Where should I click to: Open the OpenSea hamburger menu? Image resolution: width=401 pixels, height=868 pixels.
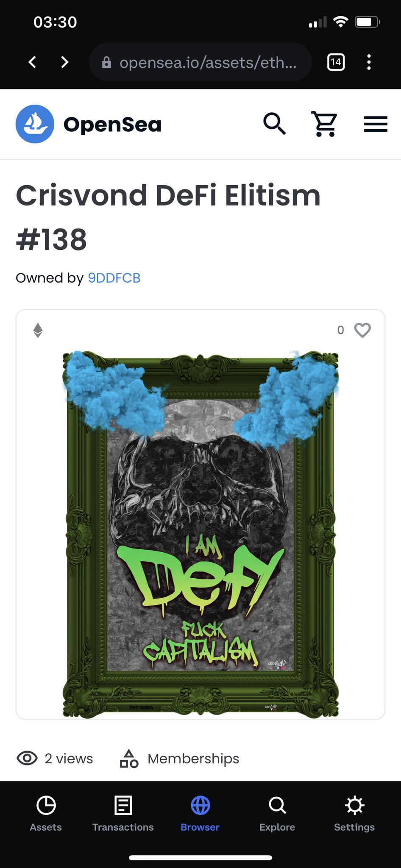click(376, 124)
